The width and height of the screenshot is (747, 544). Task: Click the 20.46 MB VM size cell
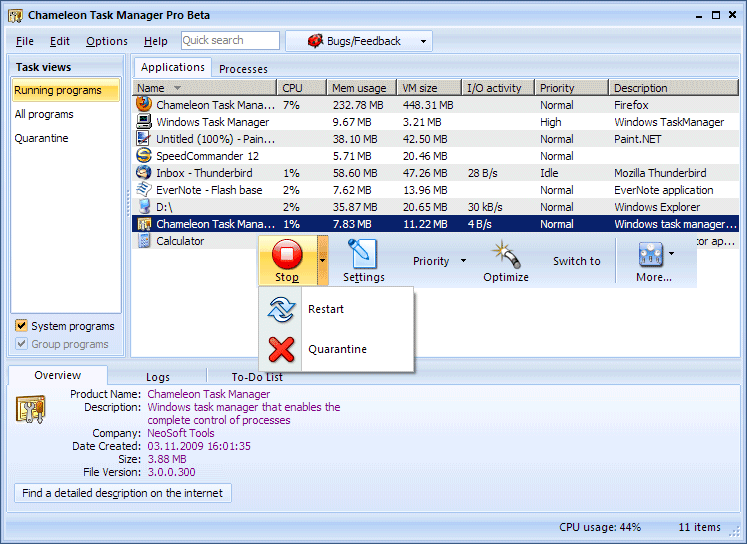pyautogui.click(x=425, y=156)
